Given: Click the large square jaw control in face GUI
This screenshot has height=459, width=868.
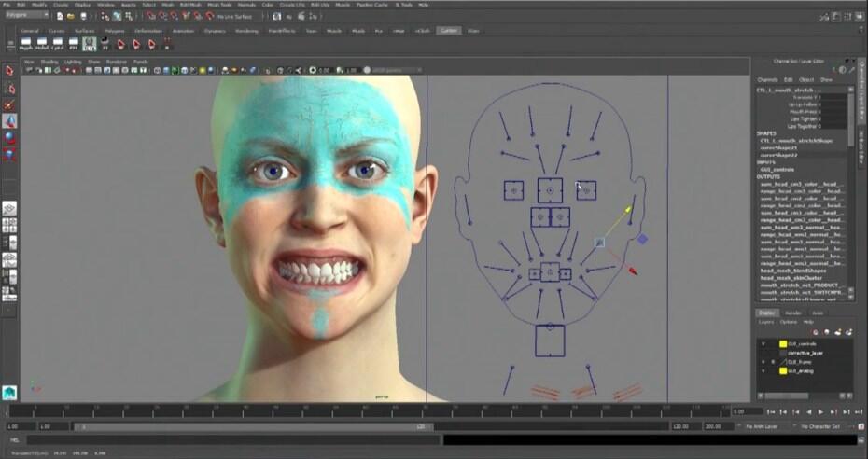Looking at the screenshot, I should [x=550, y=340].
